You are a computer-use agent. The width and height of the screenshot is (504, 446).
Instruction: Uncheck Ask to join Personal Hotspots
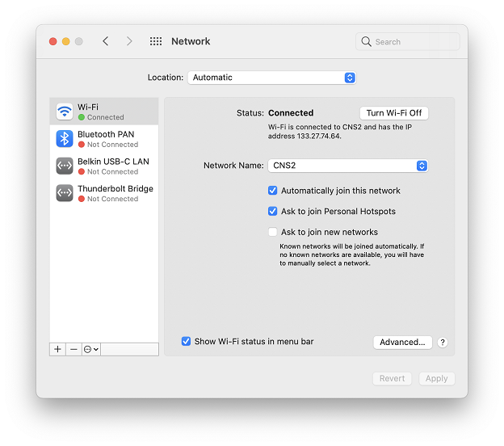[273, 212]
